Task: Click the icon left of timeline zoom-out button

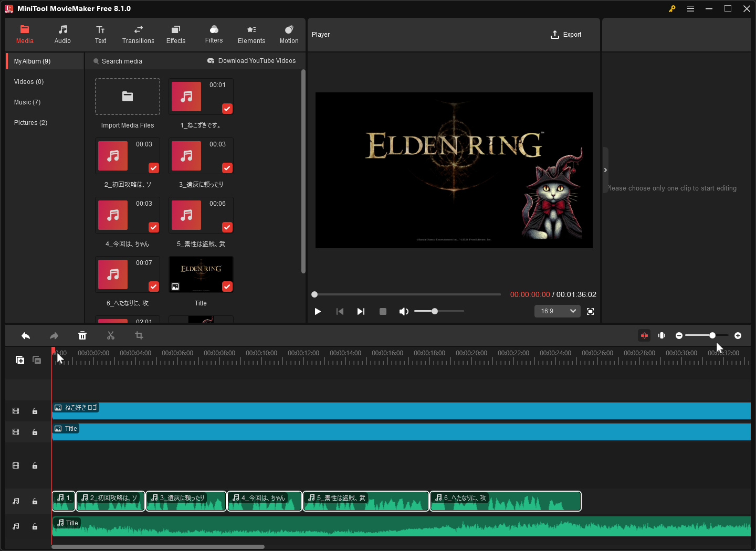Action: 662,336
